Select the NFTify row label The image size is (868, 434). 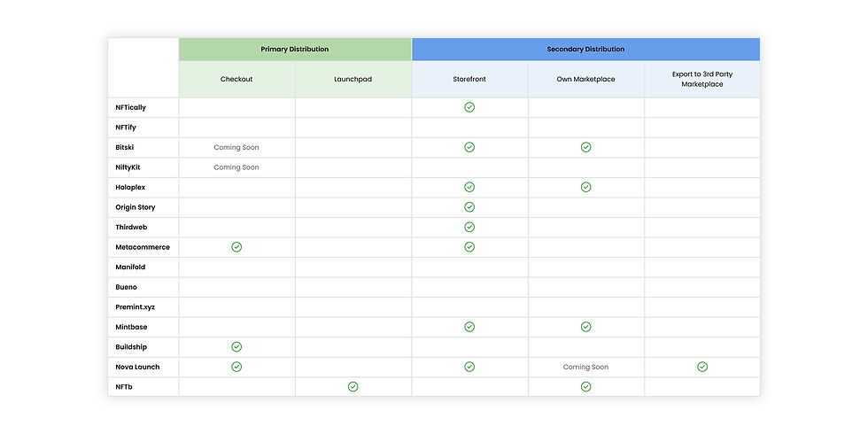[x=126, y=128]
